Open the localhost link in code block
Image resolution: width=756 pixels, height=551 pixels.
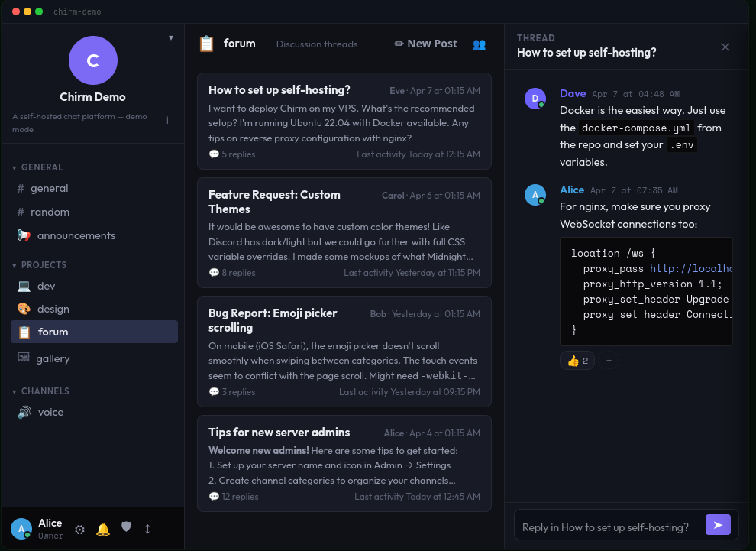[690, 269]
